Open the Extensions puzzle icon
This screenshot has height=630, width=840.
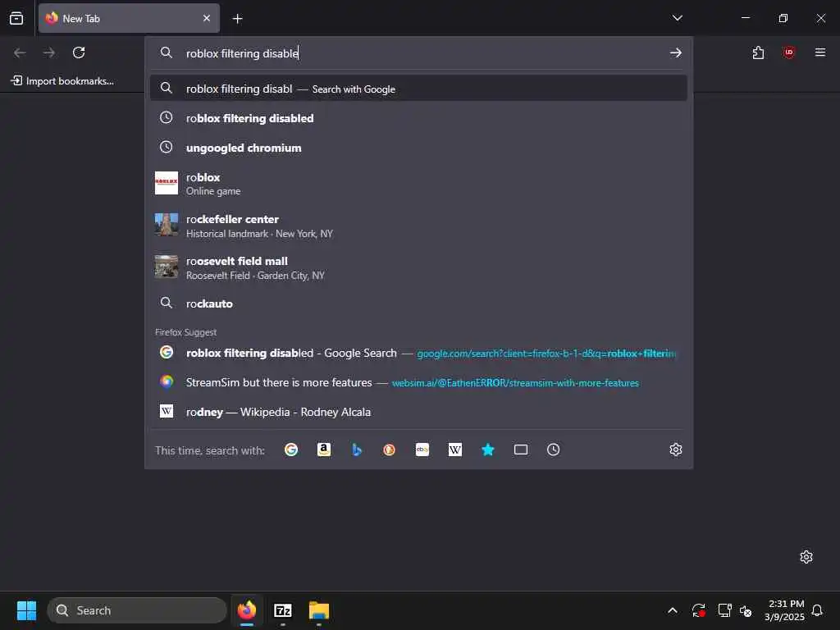758,52
